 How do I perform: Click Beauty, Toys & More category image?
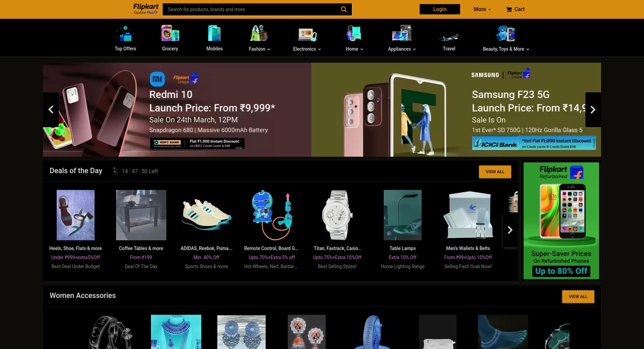click(506, 34)
